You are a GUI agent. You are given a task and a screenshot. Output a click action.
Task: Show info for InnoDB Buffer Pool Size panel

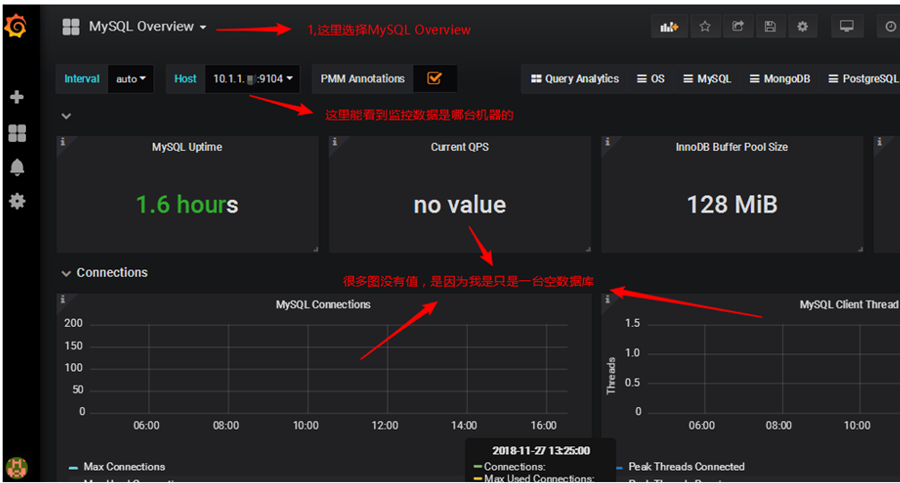607,141
